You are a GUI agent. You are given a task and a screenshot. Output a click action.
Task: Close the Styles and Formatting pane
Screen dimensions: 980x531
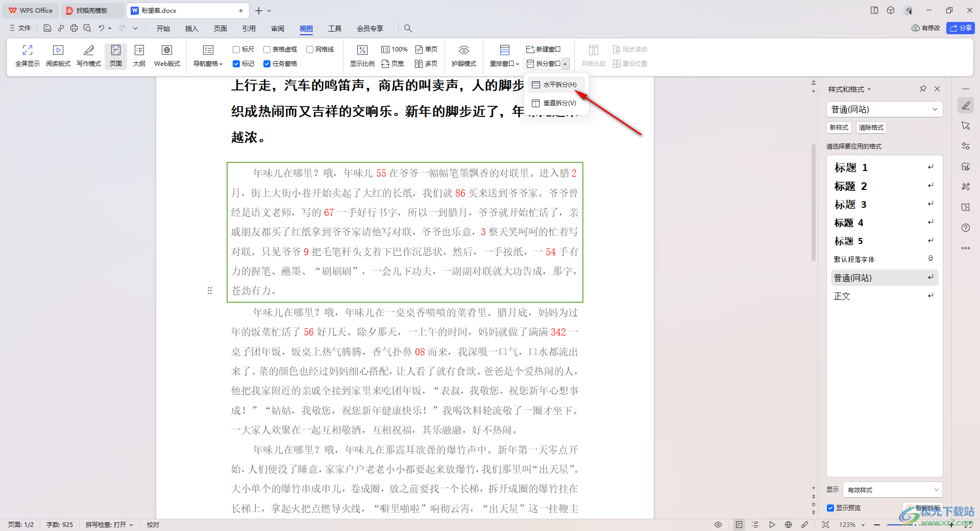pyautogui.click(x=937, y=89)
